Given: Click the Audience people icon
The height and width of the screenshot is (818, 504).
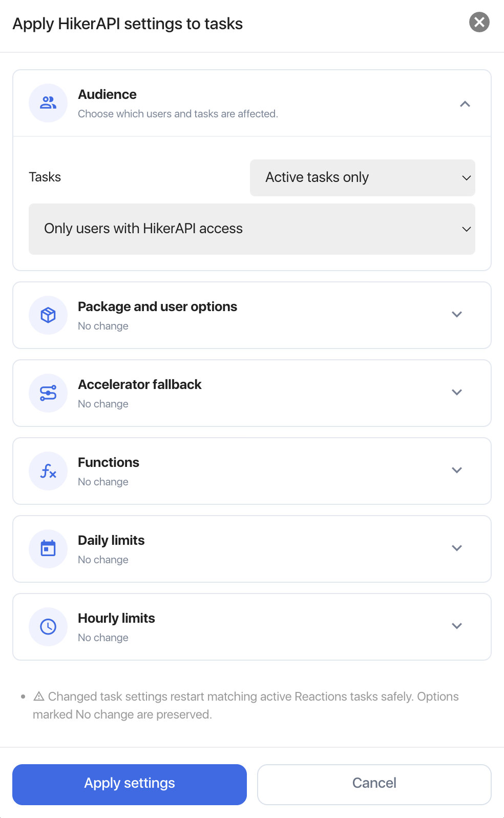Looking at the screenshot, I should (x=48, y=103).
